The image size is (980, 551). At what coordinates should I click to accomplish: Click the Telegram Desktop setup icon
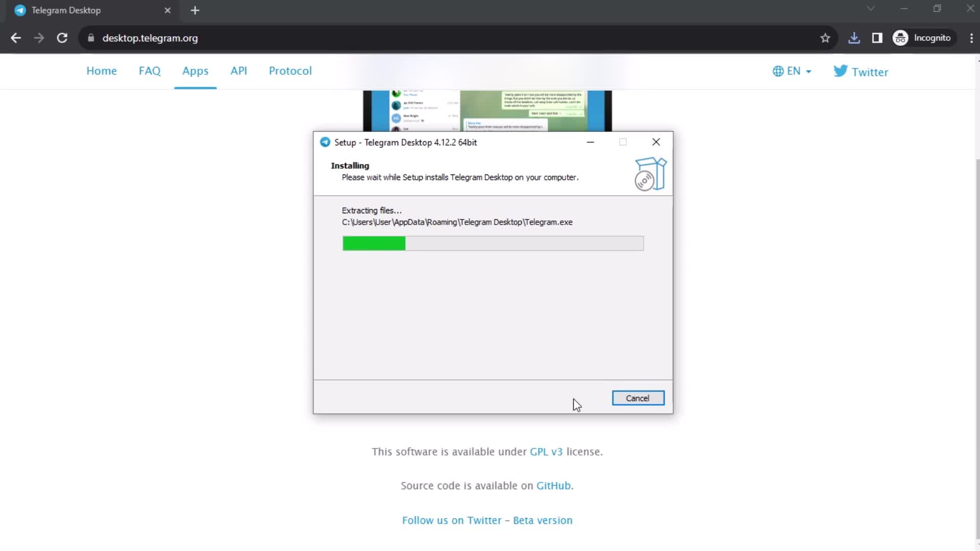click(x=325, y=142)
